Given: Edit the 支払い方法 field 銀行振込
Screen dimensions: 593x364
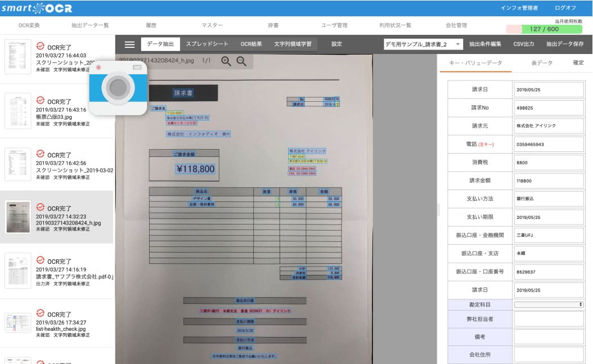Looking at the screenshot, I should tap(549, 199).
